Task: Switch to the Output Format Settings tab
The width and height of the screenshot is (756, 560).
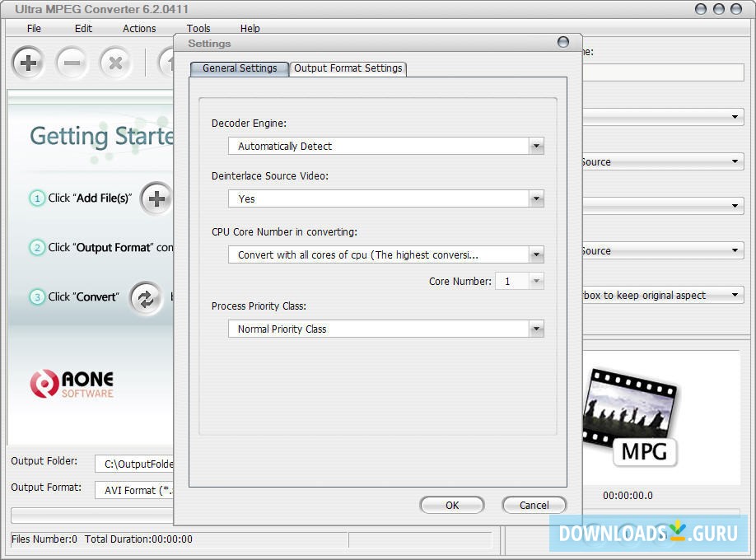Action: pyautogui.click(x=348, y=68)
